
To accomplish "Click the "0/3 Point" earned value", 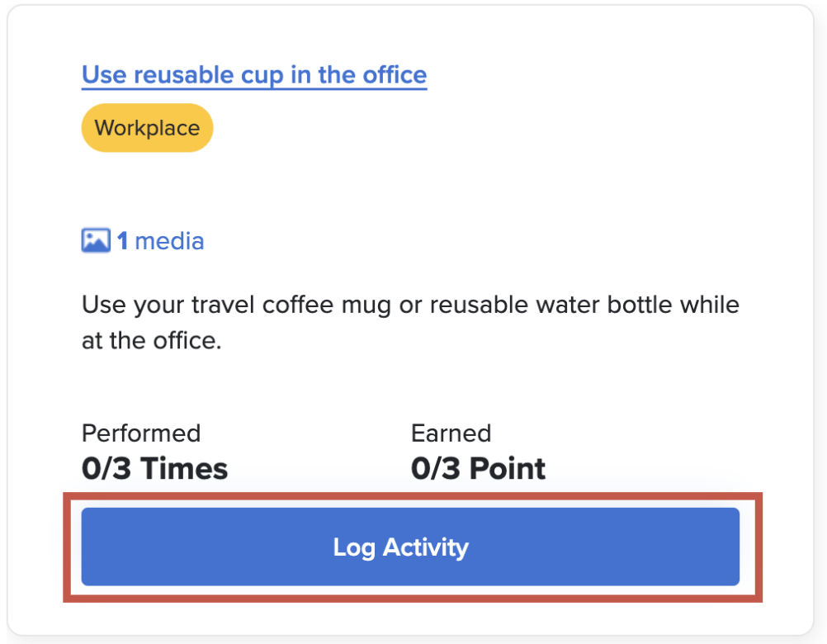I will click(478, 469).
